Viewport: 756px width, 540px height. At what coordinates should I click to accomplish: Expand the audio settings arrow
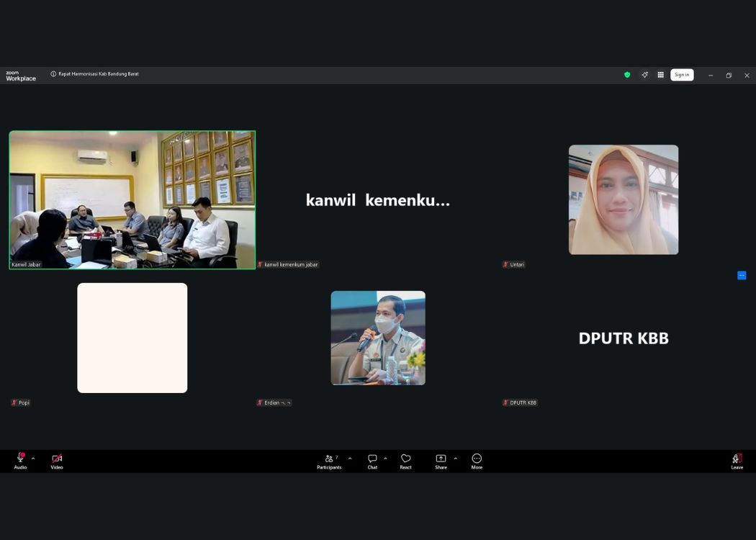(x=33, y=459)
